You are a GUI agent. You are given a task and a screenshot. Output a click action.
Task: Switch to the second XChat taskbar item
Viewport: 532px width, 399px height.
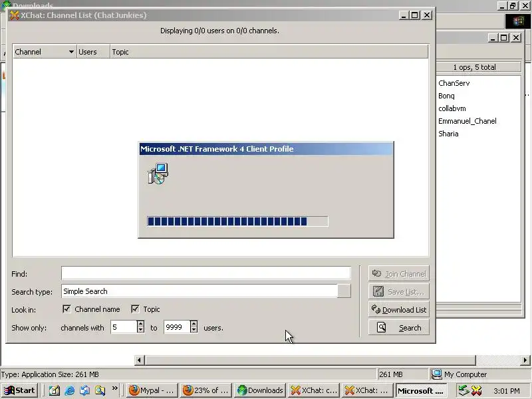coord(368,390)
